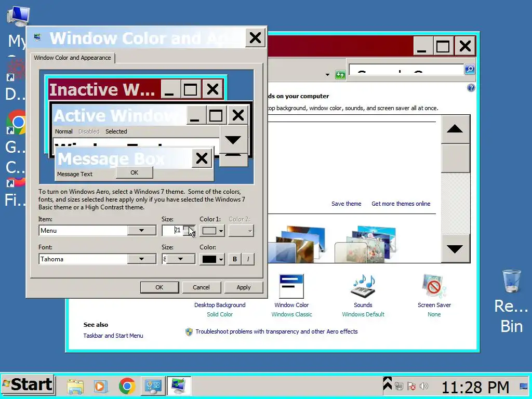Switch to Personalization monitor taskbar icon
Viewport: 532px width, 399px height.
tap(179, 386)
